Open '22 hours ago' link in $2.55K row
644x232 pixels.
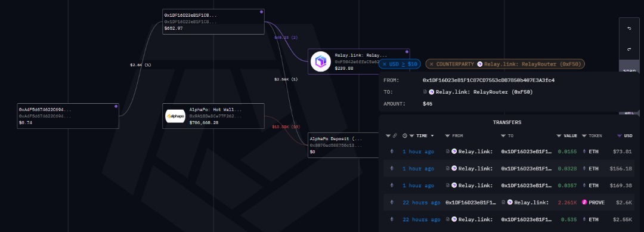422,219
